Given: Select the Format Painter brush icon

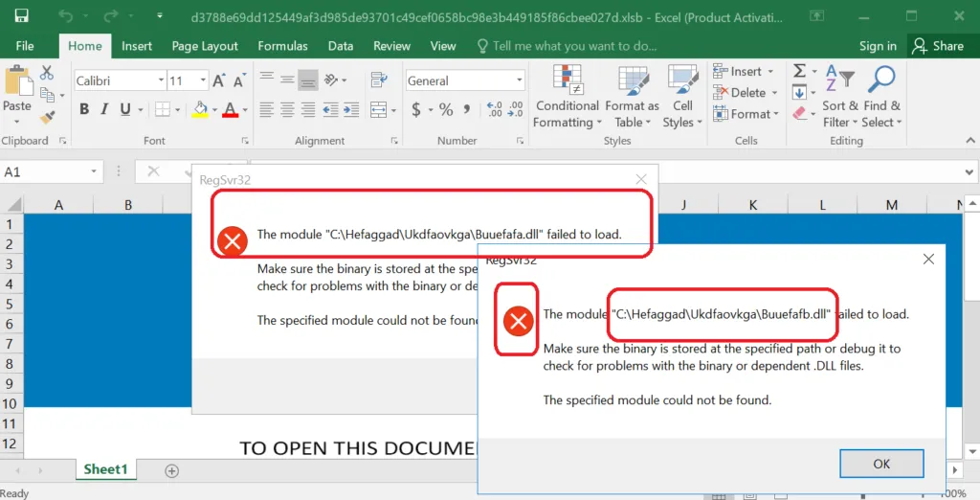Looking at the screenshot, I should [48, 117].
